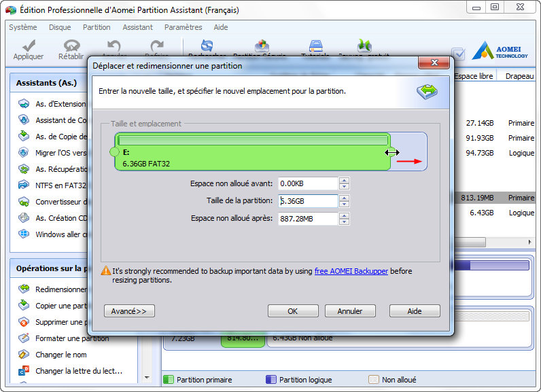Click the Drapeau column header
This screenshot has width=541, height=392.
[519, 76]
